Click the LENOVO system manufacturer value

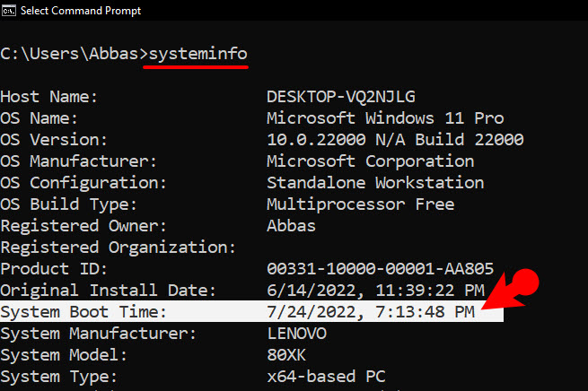pos(297,334)
